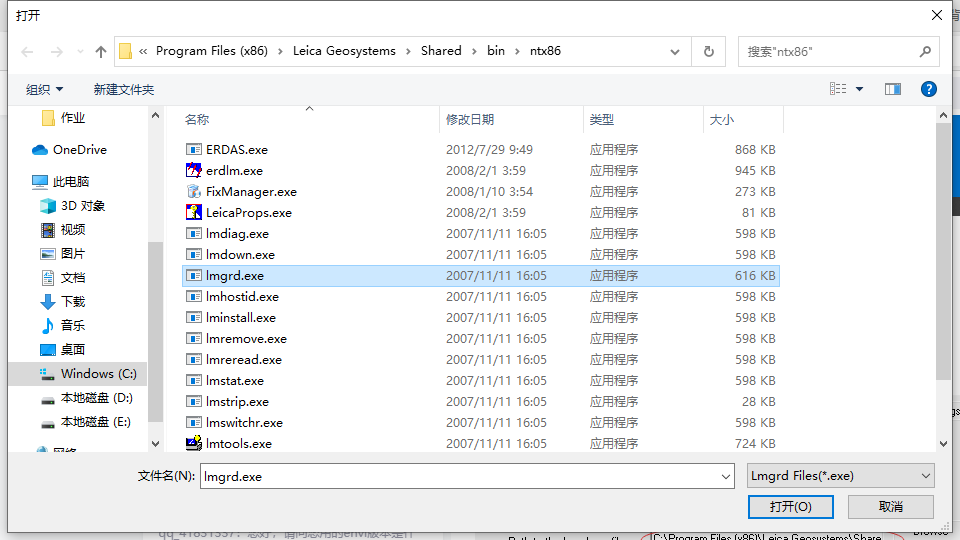Click navigation pane scrollbar up arrow
The image size is (960, 540).
(x=155, y=115)
